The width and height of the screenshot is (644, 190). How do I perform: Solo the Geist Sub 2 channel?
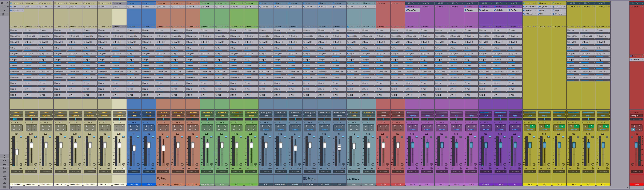(34, 126)
